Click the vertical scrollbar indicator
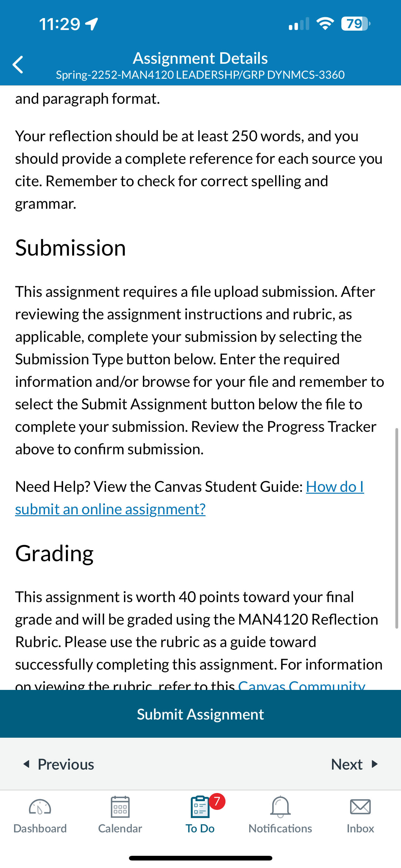This screenshot has height=868, width=401. [397, 528]
